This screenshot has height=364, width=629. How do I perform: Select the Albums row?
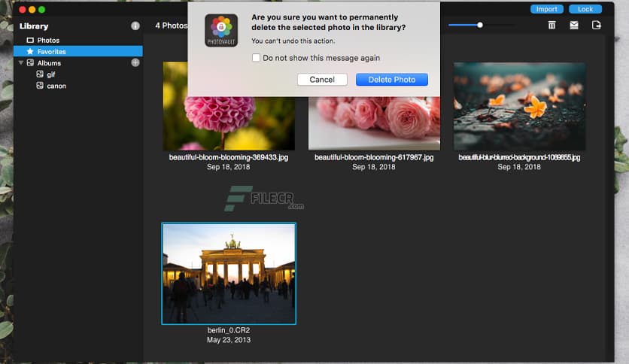pyautogui.click(x=78, y=63)
